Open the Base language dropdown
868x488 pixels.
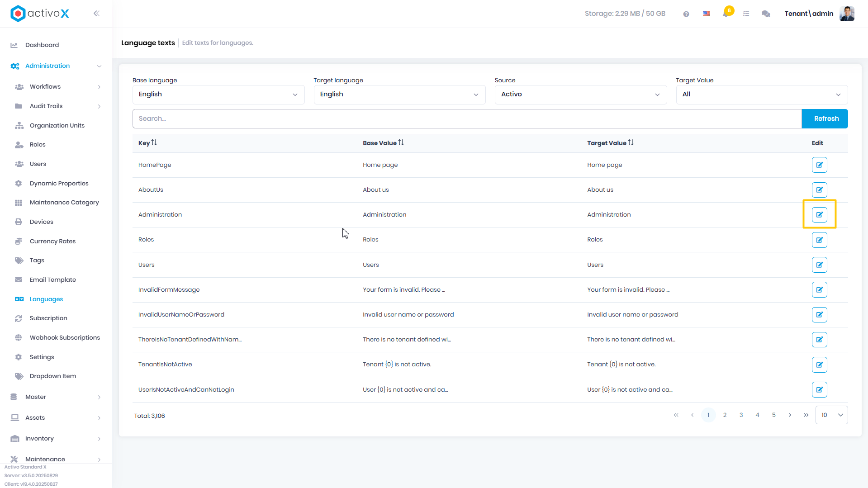point(218,95)
